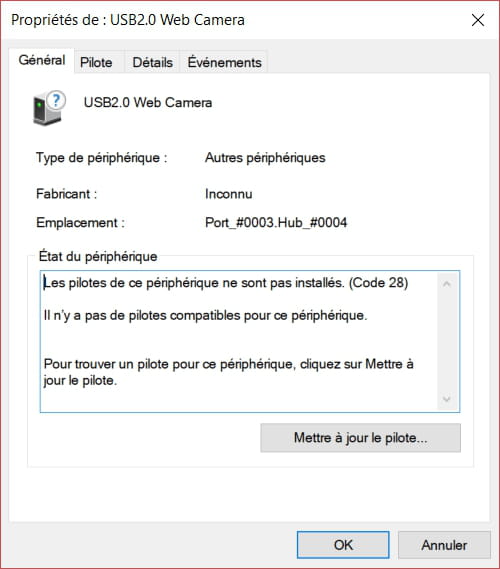Viewport: 500px width, 569px height.
Task: Click the status box scroll up arrow
Action: pyautogui.click(x=447, y=284)
